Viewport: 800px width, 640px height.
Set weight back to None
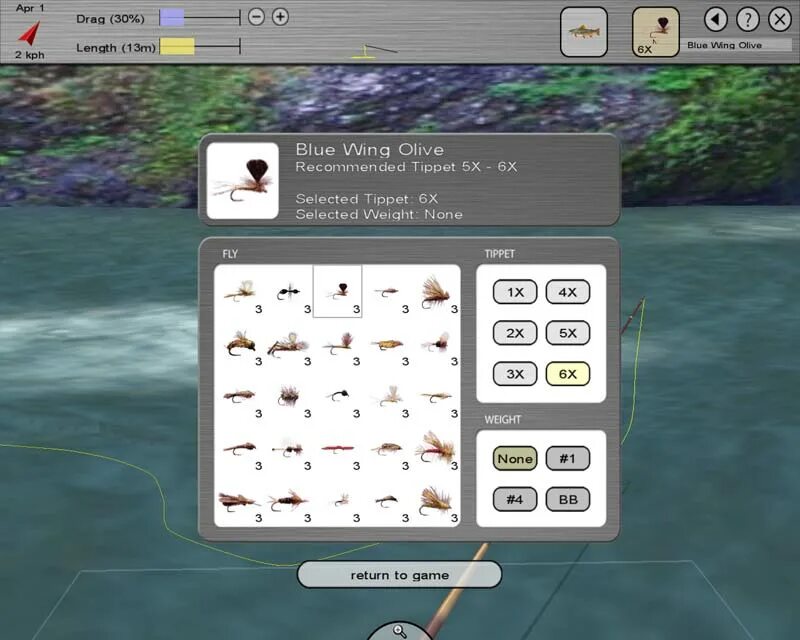[514, 458]
